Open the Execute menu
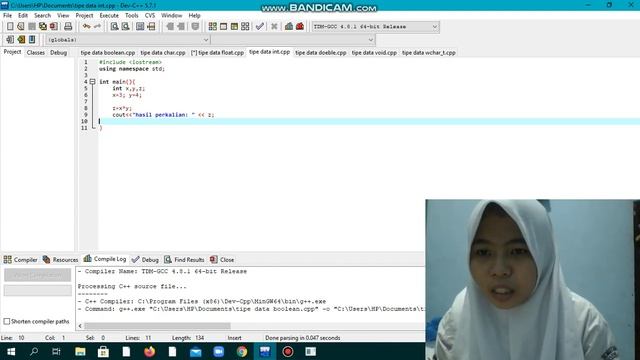Viewport: 640px width, 360px height. 109,16
